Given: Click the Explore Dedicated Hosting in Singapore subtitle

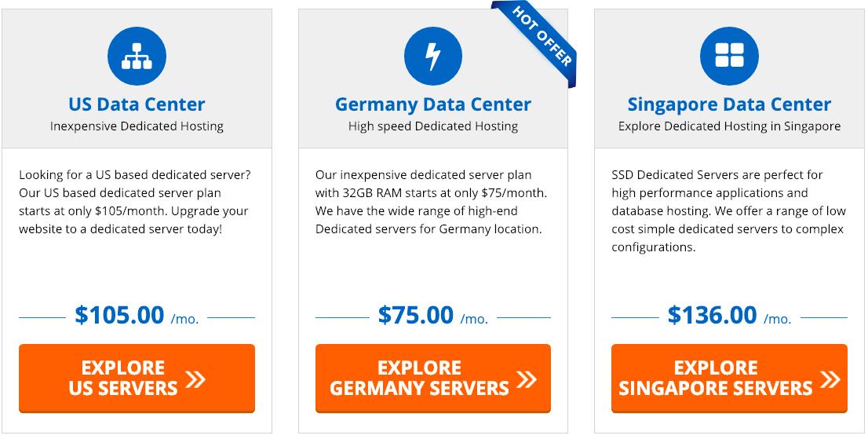Looking at the screenshot, I should click(729, 126).
